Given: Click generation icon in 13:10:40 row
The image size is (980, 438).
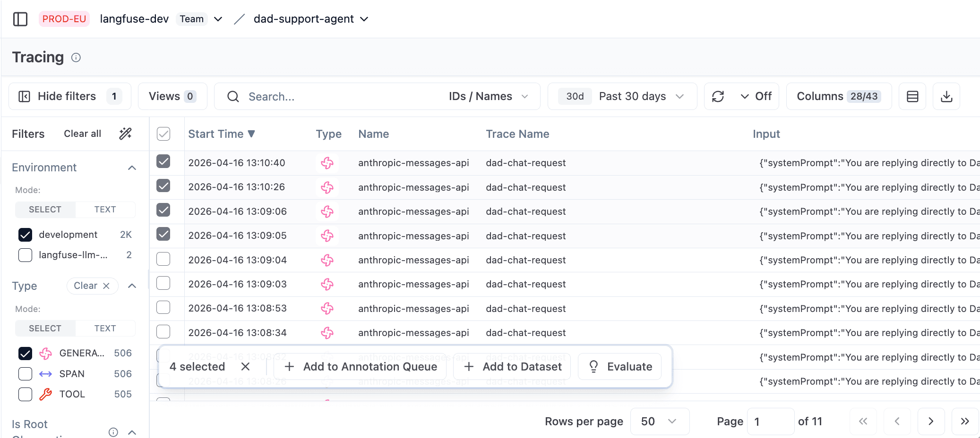Looking at the screenshot, I should pyautogui.click(x=327, y=163).
